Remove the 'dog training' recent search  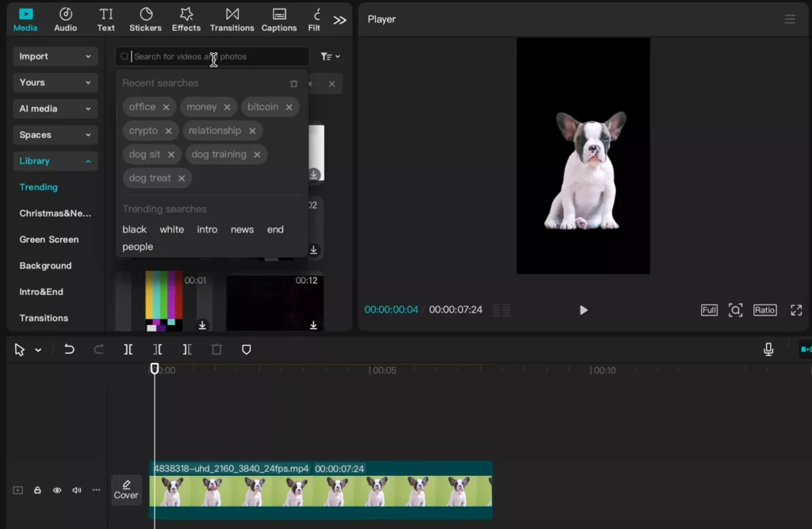click(257, 155)
